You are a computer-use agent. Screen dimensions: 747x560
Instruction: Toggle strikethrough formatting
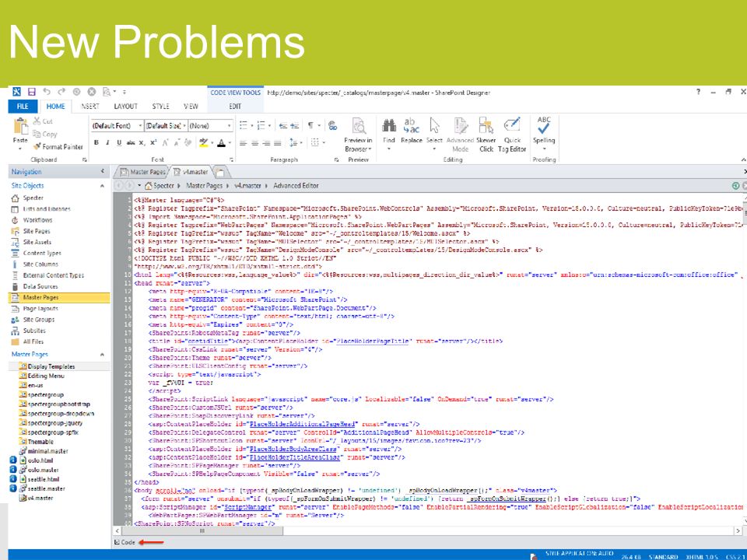point(131,142)
